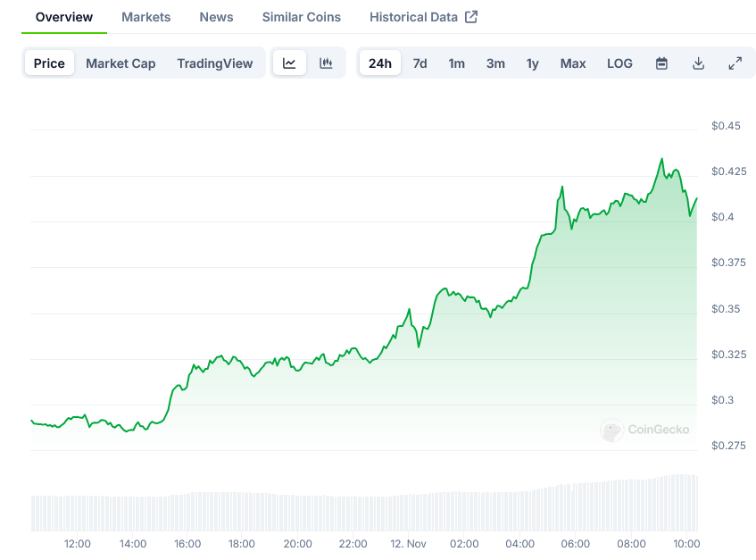The height and width of the screenshot is (560, 756).
Task: Click the volume bars area under the chart
Action: tap(364, 503)
